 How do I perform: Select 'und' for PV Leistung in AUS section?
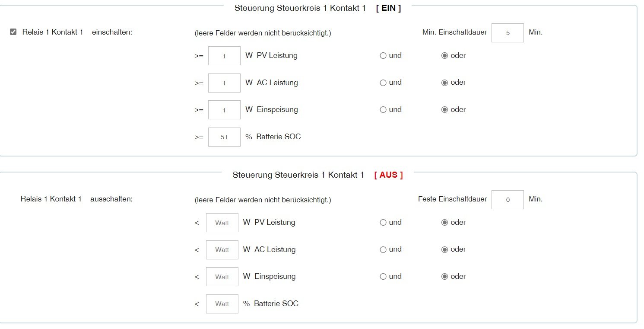[x=383, y=223]
